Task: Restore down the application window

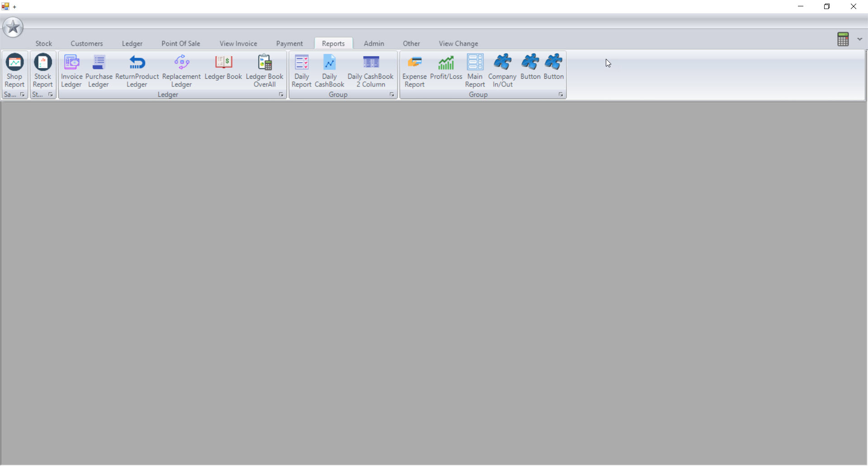Action: tap(827, 6)
